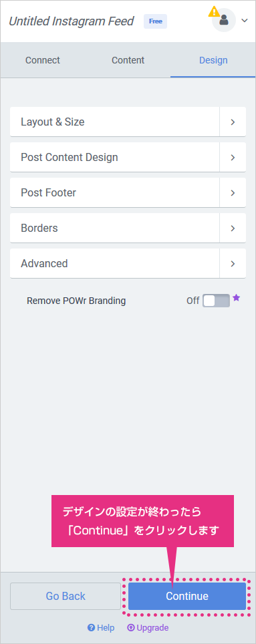Open the account dropdown chevron
The height and width of the screenshot is (644, 256).
point(245,20)
